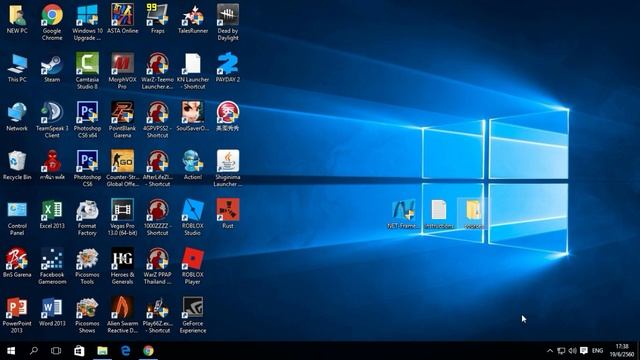
Task: Open the PAYDAY 2 shortcut
Action: 228,68
